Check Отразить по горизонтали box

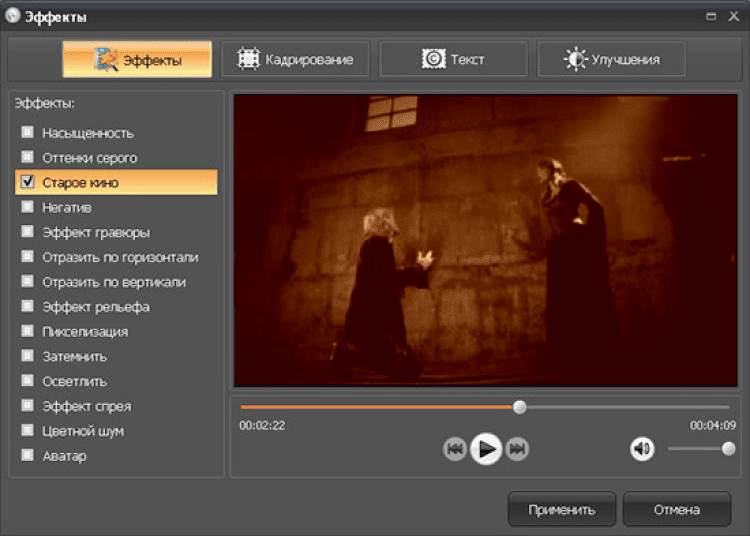pos(28,256)
